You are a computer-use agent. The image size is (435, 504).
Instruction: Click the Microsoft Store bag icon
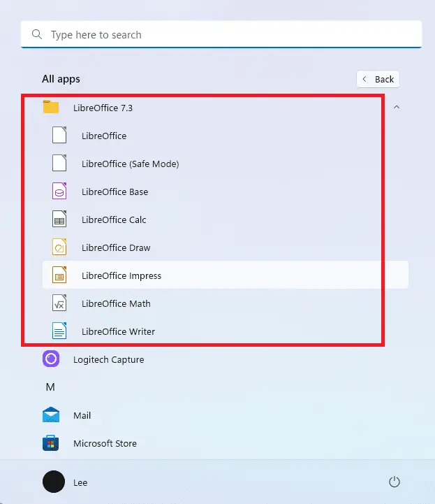51,443
